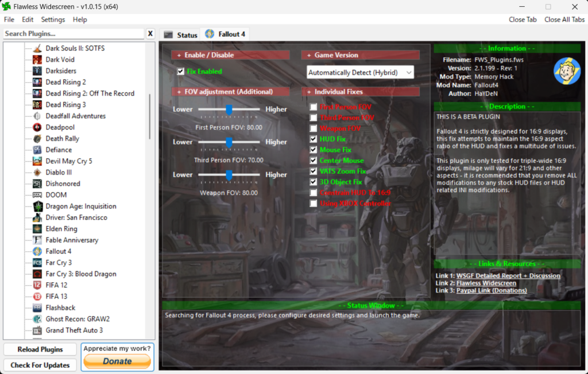Disable the HUD Fix checkbox
The height and width of the screenshot is (374, 588).
[314, 139]
